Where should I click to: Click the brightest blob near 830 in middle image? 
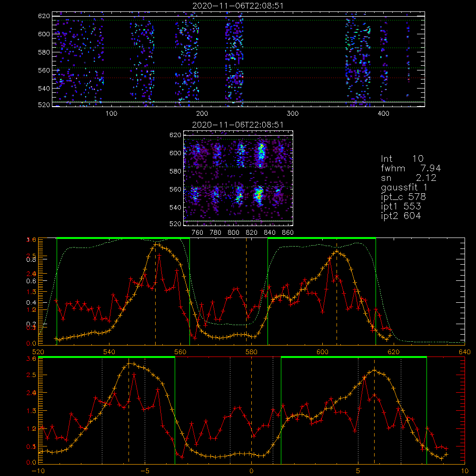pyautogui.click(x=258, y=194)
